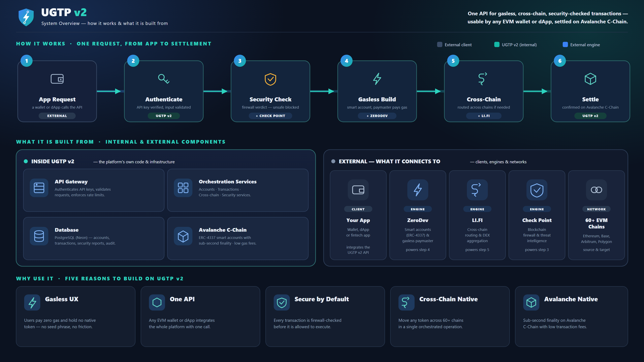Click the + ZERODEV badge

pyautogui.click(x=377, y=116)
